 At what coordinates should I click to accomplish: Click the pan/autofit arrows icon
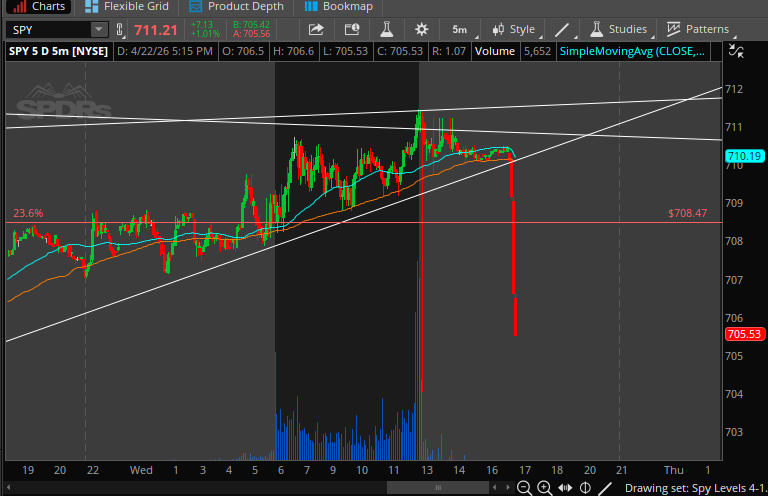[565, 488]
